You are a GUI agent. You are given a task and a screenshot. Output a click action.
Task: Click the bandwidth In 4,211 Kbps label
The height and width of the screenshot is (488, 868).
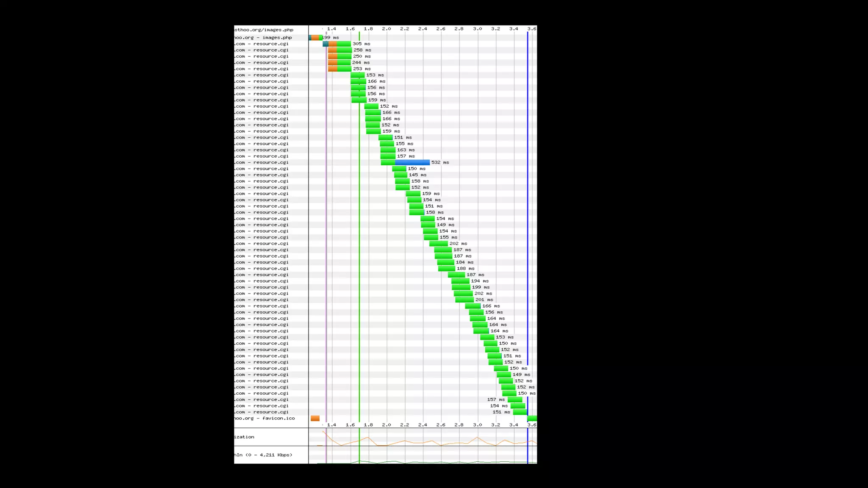coord(264,455)
